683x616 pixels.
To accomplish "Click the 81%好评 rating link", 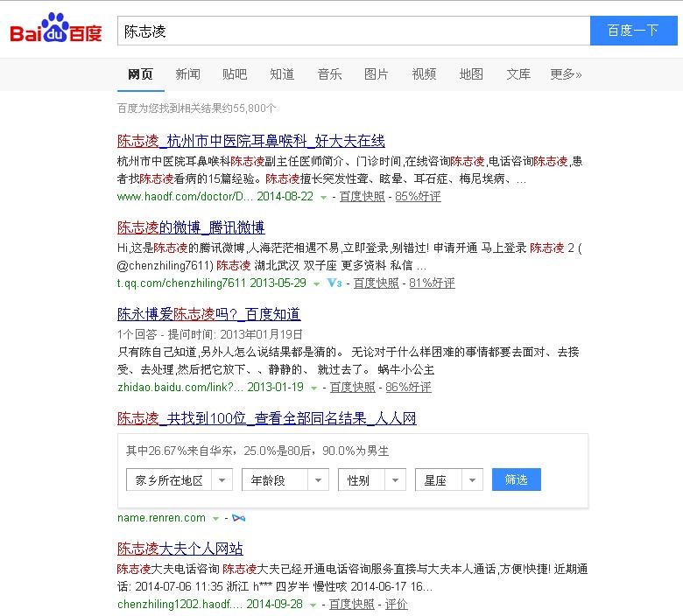I will coord(432,283).
